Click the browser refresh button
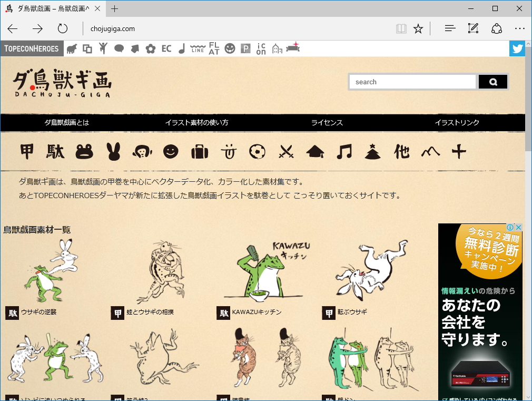532x401 pixels. coord(63,30)
